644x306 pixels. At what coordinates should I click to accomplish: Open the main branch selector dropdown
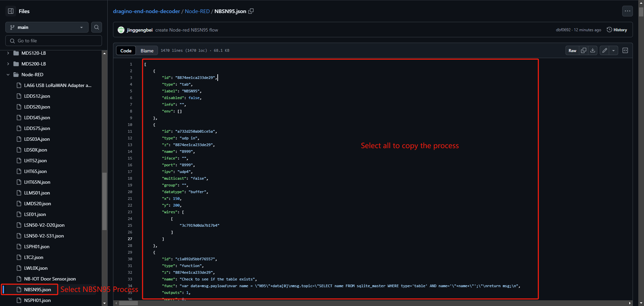47,27
